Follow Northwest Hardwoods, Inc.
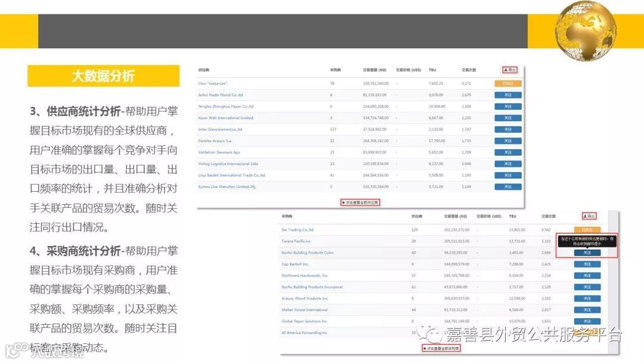644x363 pixels. 587,276
